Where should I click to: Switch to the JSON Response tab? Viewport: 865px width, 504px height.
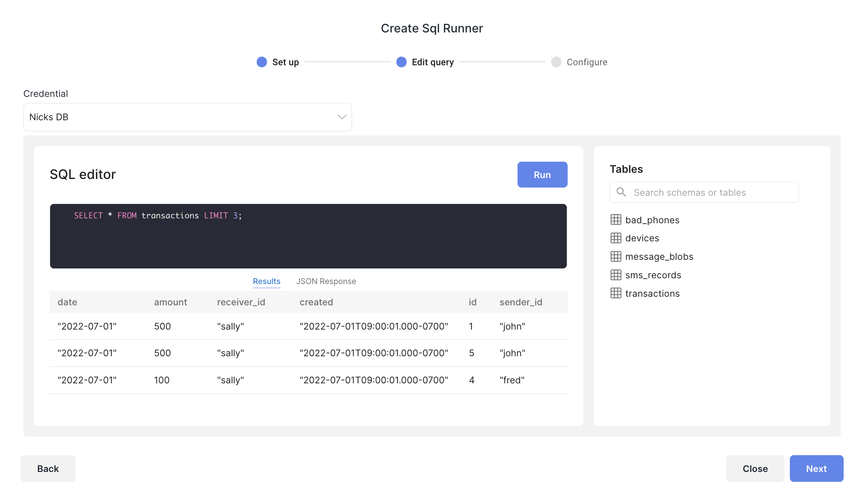[326, 282]
